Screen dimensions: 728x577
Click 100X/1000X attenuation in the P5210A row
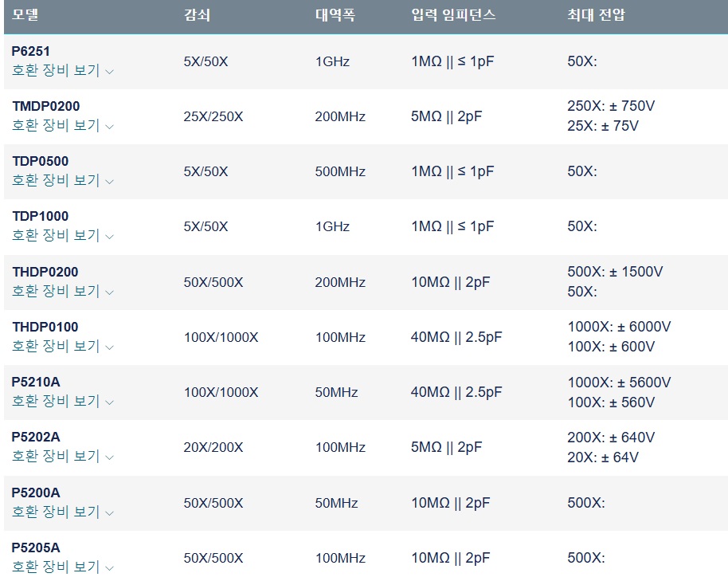221,393
